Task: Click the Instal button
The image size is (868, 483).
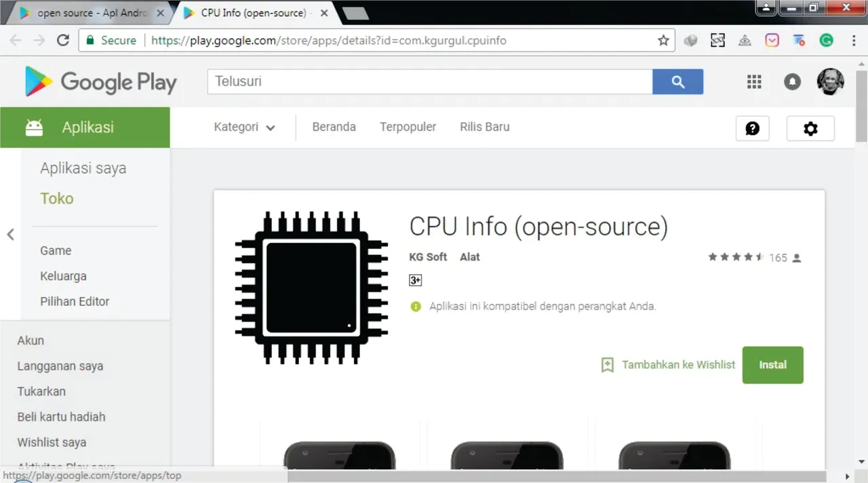Action: 773,365
